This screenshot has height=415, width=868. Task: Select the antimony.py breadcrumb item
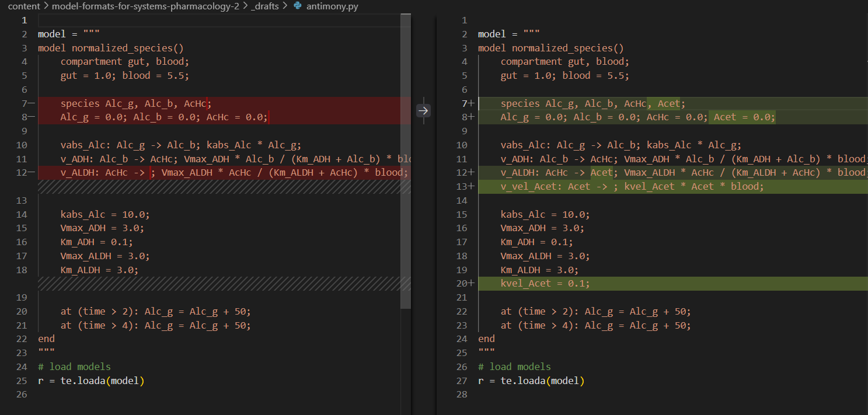tap(332, 6)
